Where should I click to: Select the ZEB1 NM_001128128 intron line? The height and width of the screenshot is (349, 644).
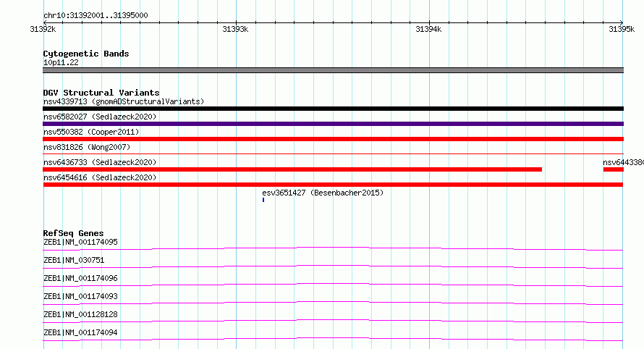point(333,321)
